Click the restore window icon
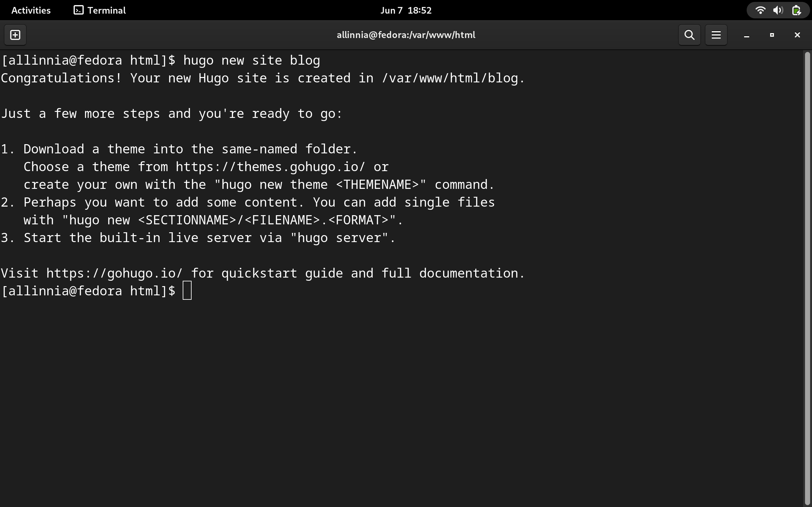 (x=771, y=35)
